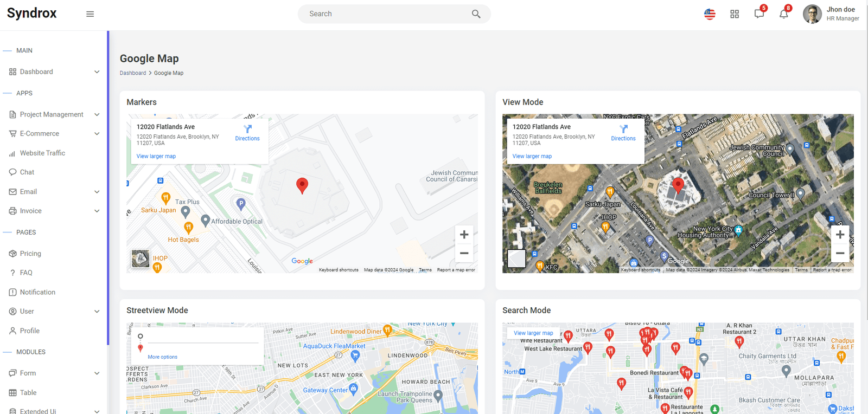Expand the Invoice submenu chevron
The height and width of the screenshot is (414, 868).
pyautogui.click(x=97, y=211)
